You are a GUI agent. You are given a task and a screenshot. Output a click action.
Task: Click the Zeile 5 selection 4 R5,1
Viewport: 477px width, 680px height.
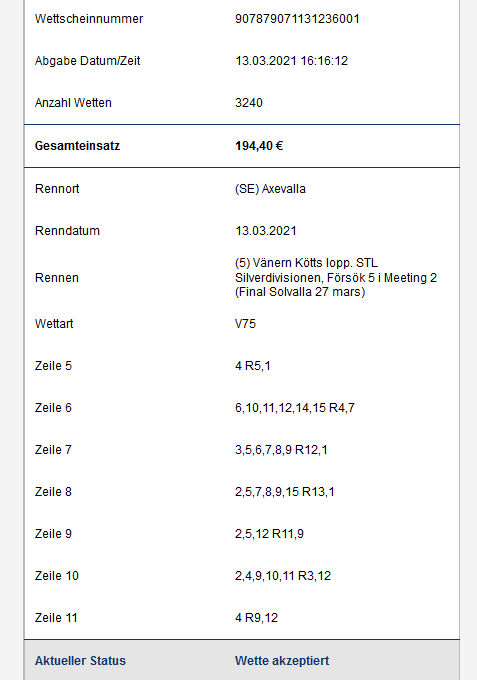[x=253, y=366]
